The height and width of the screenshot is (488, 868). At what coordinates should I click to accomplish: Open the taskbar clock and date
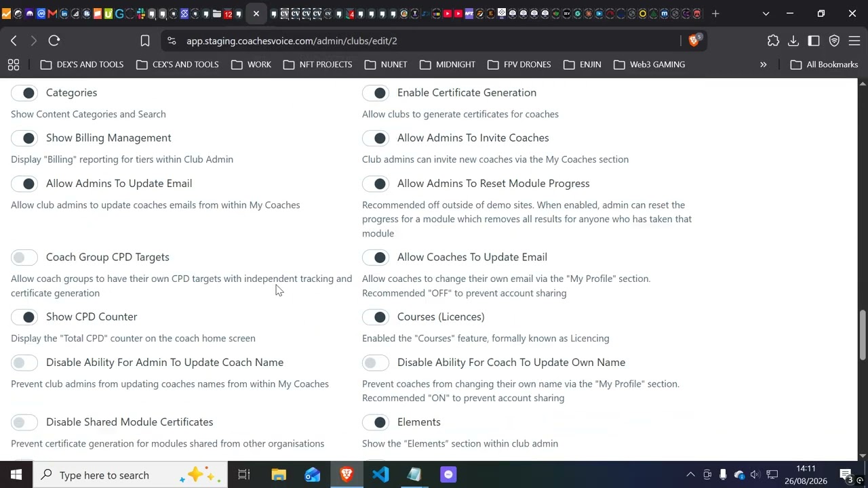pos(806,475)
